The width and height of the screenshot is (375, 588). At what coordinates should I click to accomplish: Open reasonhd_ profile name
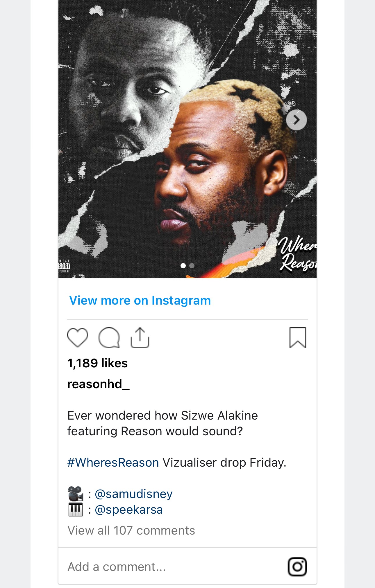point(98,384)
